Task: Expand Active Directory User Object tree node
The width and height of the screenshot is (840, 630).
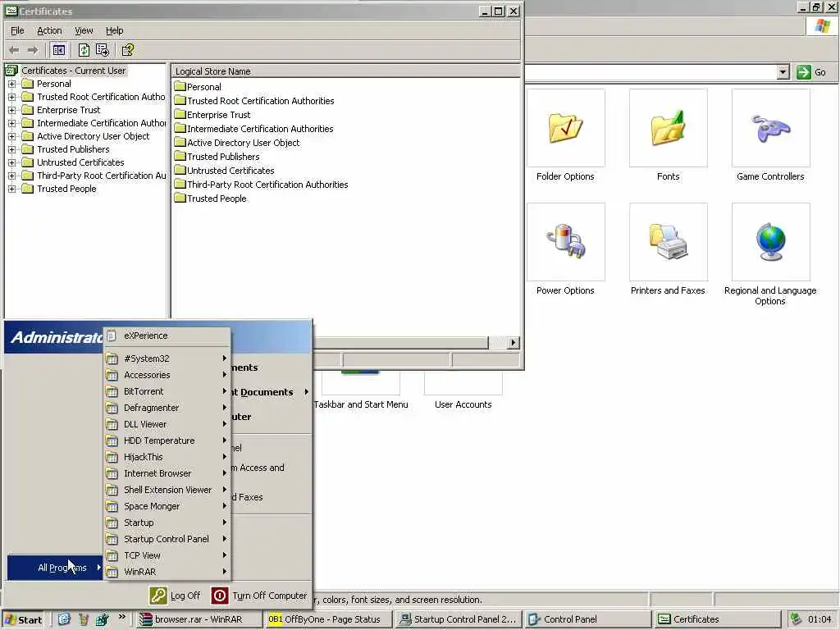Action: [11, 137]
